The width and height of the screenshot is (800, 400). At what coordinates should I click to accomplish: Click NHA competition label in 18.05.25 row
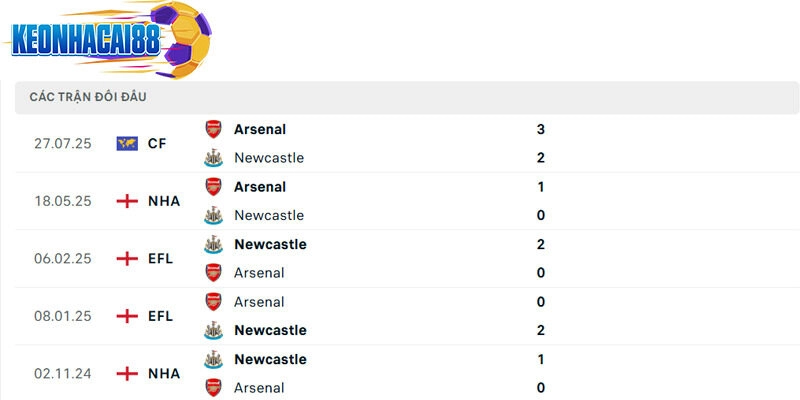(x=164, y=201)
